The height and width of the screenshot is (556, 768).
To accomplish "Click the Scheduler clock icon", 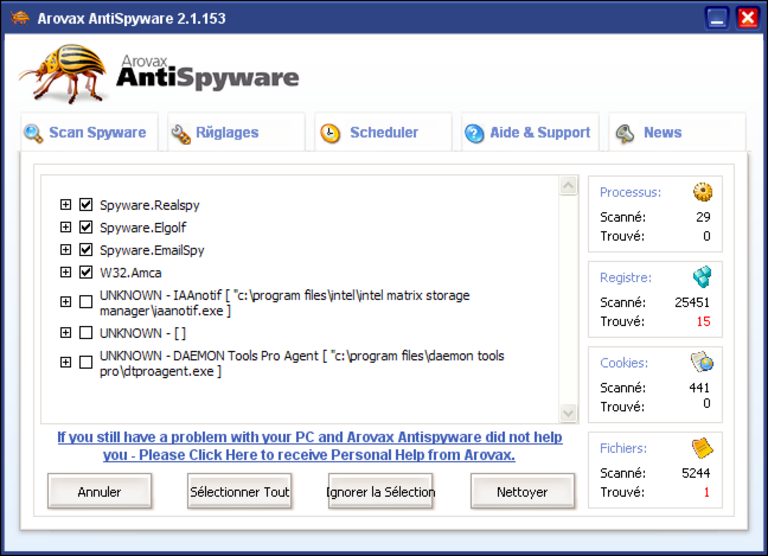I will pyautogui.click(x=330, y=133).
